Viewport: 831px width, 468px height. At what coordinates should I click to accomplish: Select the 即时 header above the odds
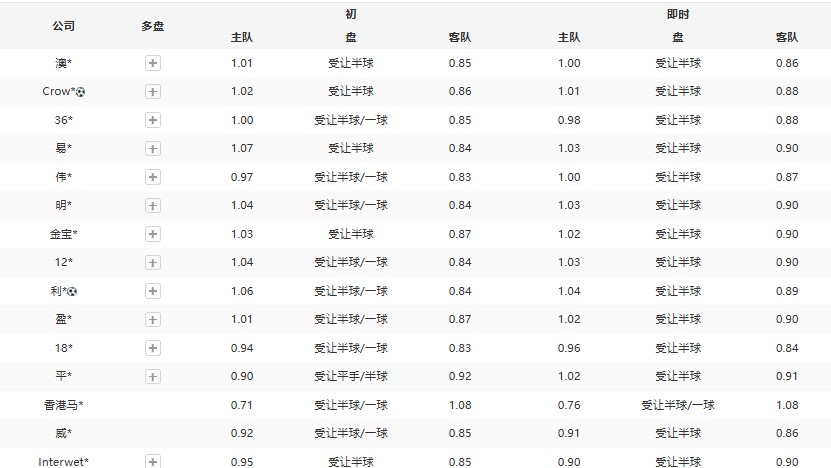point(677,15)
